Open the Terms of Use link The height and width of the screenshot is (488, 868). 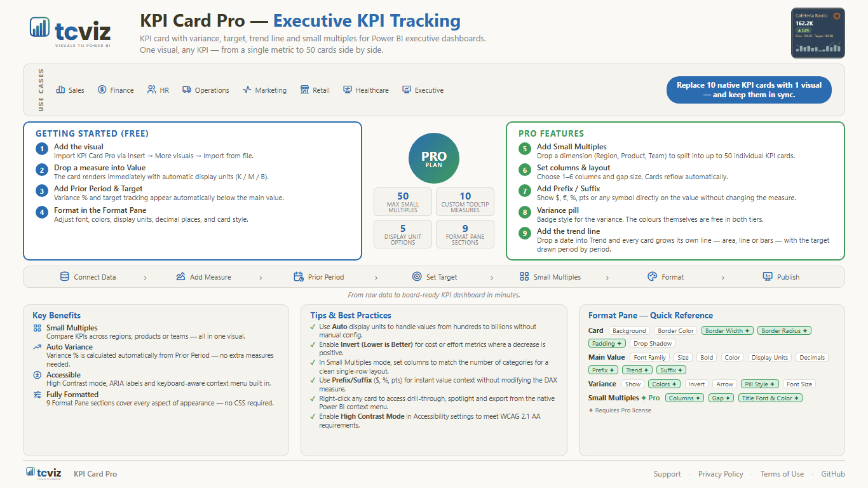click(782, 474)
